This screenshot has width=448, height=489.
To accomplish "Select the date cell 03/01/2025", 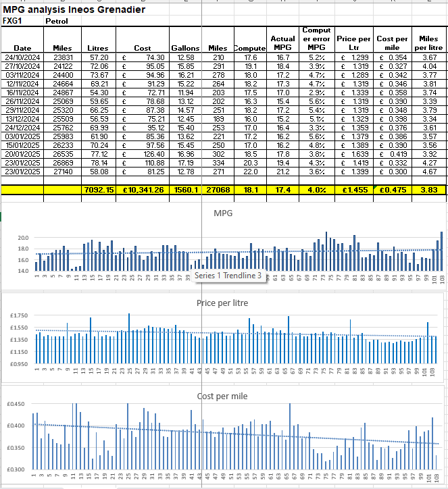I will (x=22, y=136).
